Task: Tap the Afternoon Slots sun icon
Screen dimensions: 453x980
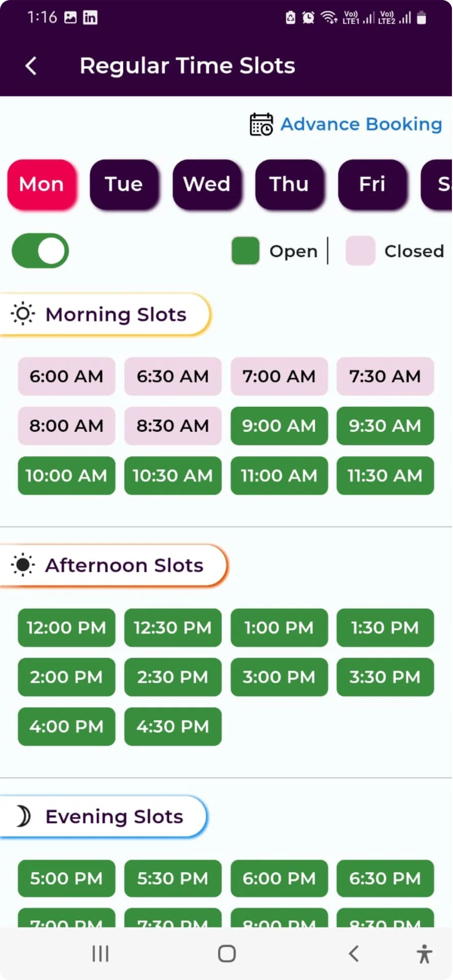Action: (23, 565)
